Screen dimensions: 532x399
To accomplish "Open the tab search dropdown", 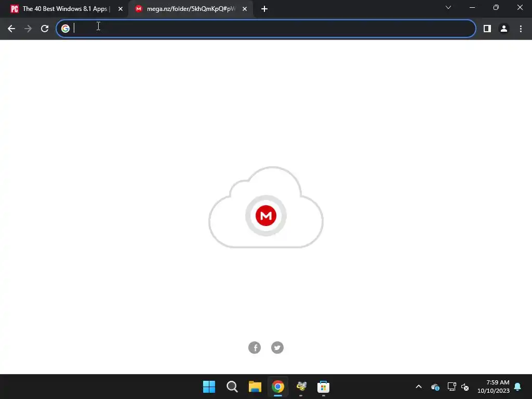I will coord(448,7).
